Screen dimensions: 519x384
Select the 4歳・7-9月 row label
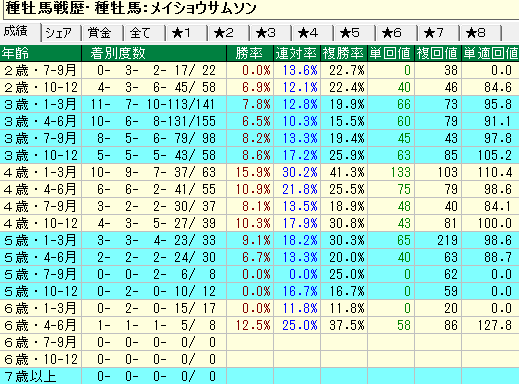click(x=41, y=206)
